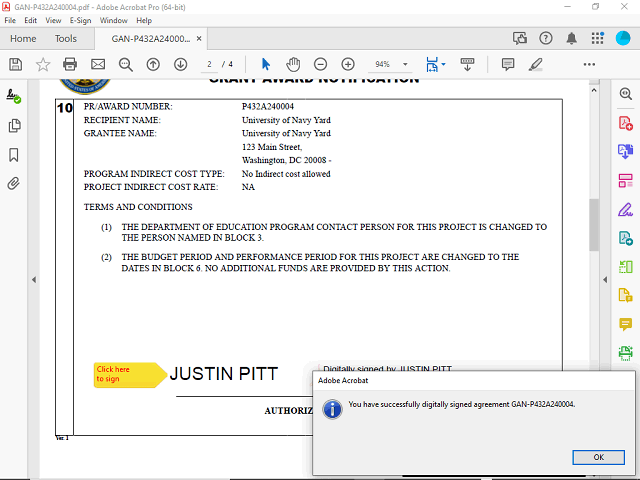Viewport: 640px width, 480px height.
Task: Star this document as a favorite
Action: pyautogui.click(x=43, y=64)
